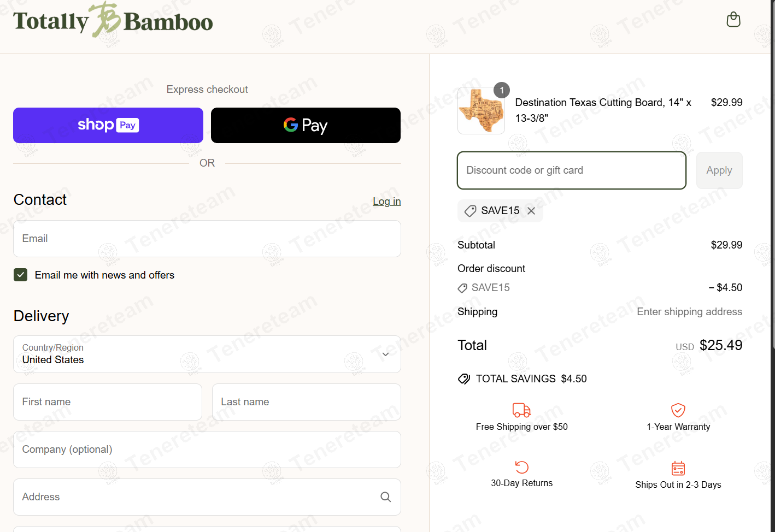The height and width of the screenshot is (532, 775).
Task: Remove the SAVE15 discount code
Action: click(531, 211)
